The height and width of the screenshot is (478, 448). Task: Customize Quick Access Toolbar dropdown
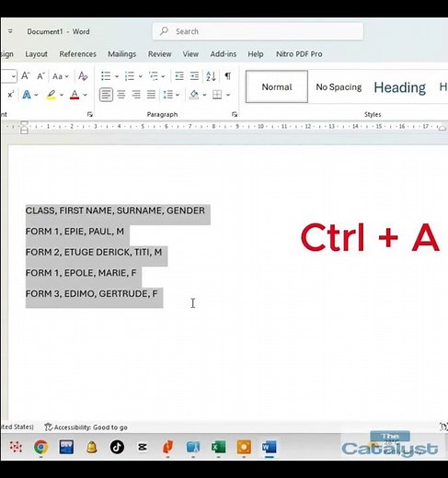click(10, 31)
